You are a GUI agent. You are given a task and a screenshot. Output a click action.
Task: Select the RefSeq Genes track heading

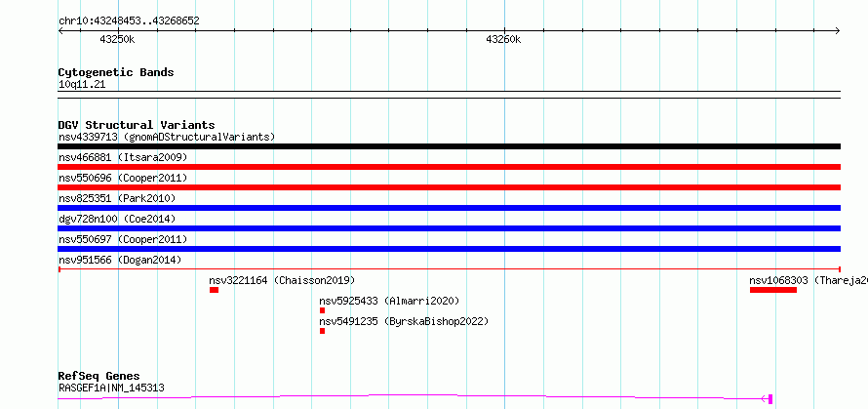point(99,377)
